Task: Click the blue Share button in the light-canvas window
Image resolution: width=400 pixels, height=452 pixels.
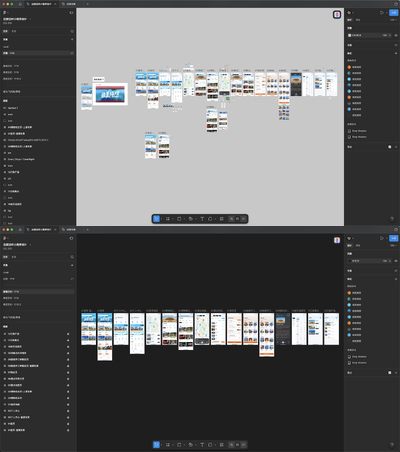Action: [394, 12]
